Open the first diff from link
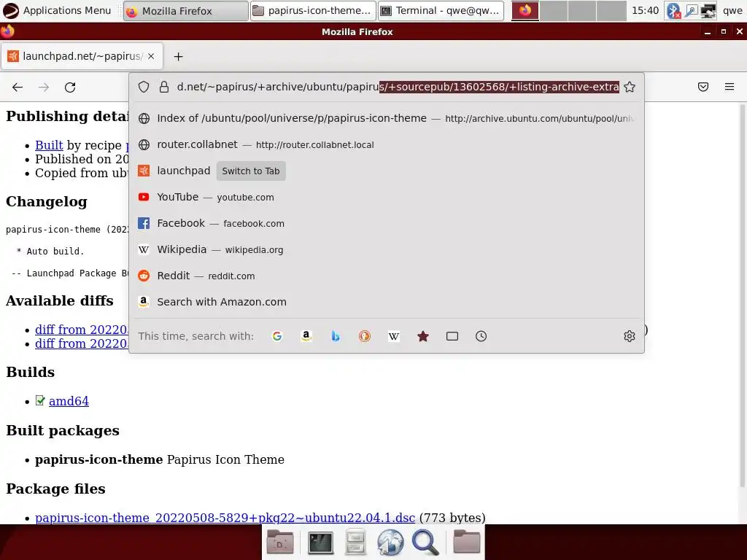The width and height of the screenshot is (747, 560). 82,330
